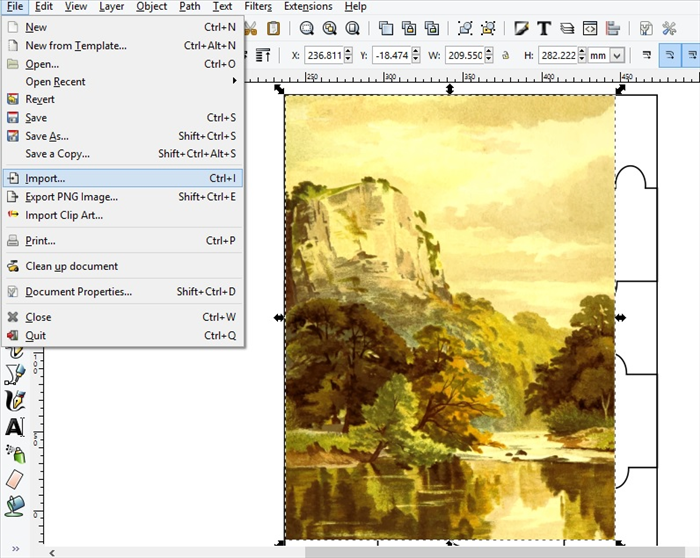The image size is (700, 558).
Task: Open the Fill and Stroke dialog icon
Action: click(x=521, y=29)
